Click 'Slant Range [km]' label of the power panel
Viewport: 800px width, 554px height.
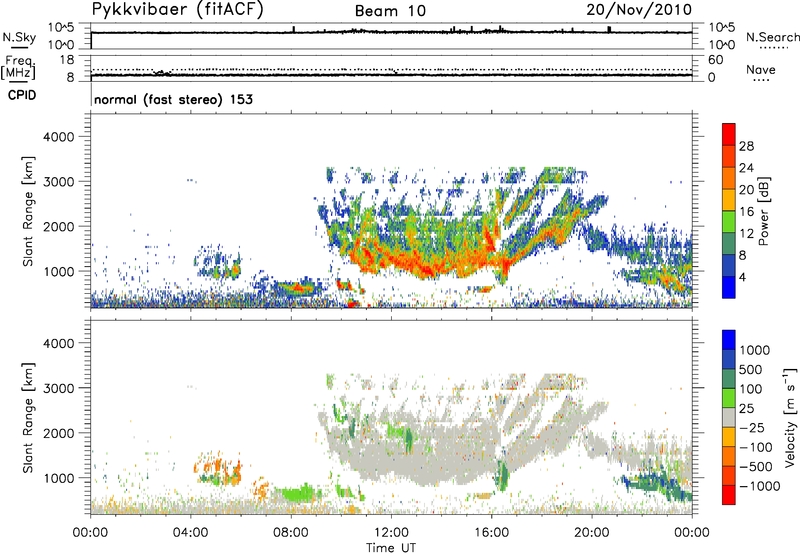(28, 211)
